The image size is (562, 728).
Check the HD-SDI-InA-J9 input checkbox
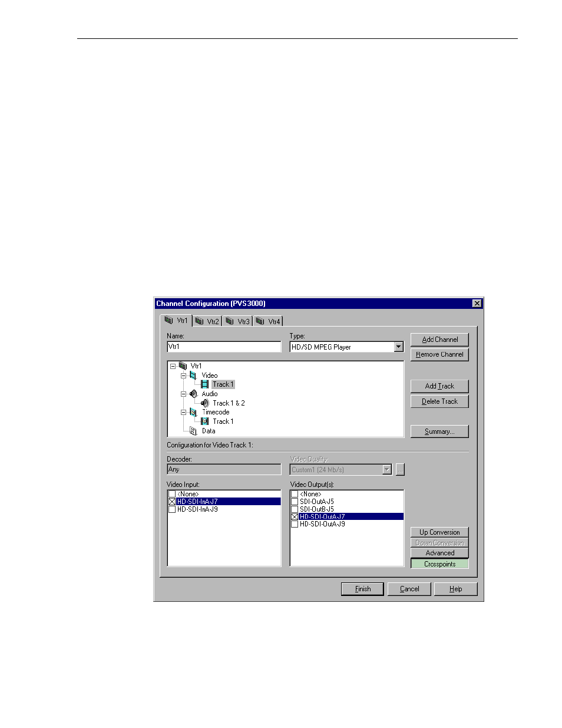pyautogui.click(x=172, y=509)
